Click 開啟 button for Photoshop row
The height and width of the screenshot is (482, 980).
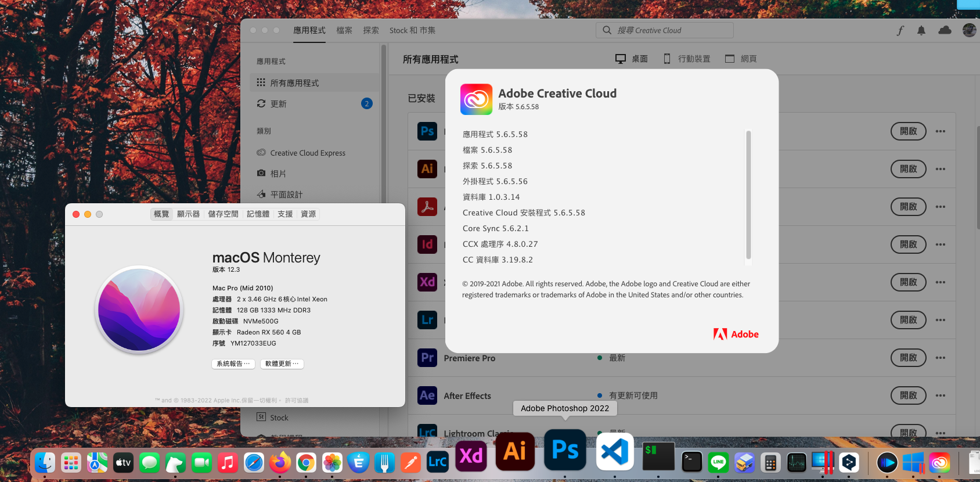[x=909, y=131]
